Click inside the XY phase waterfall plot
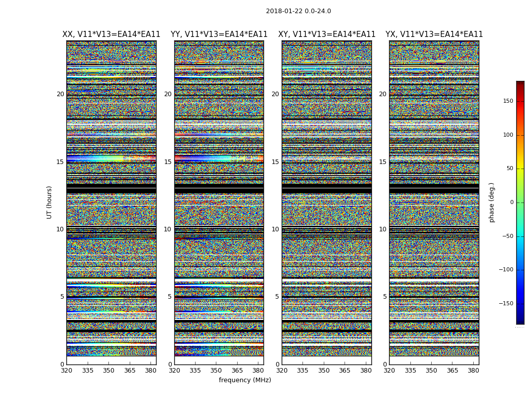Screen dimensions: 532x405 click(x=327, y=202)
